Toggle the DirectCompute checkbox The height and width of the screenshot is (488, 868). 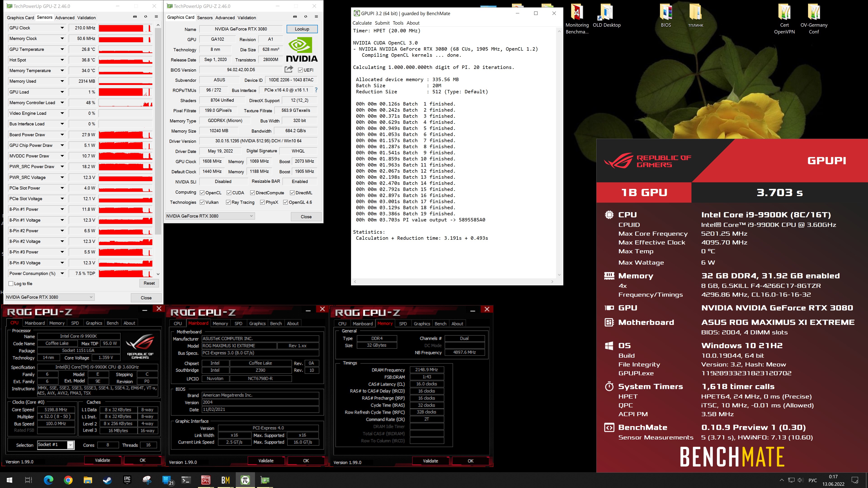click(252, 193)
